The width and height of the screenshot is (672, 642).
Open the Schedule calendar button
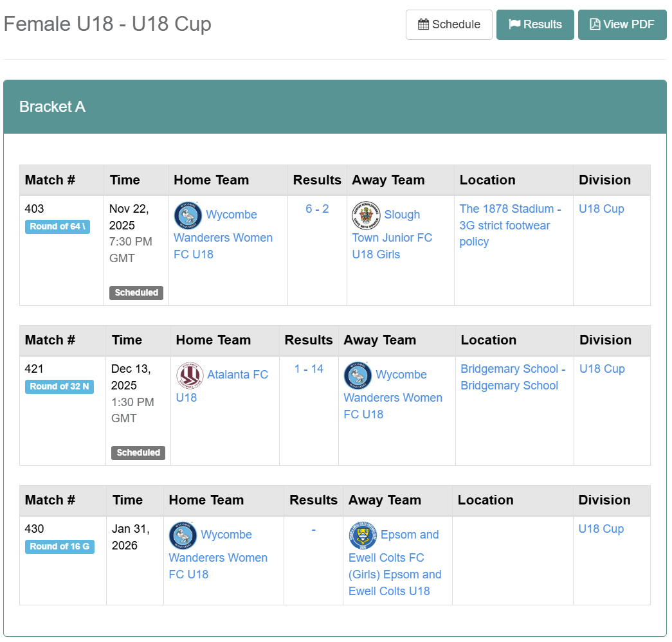449,24
